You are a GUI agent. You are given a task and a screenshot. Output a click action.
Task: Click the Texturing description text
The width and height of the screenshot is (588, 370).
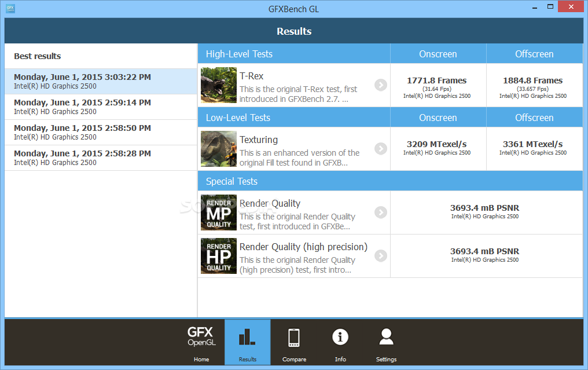(x=300, y=158)
